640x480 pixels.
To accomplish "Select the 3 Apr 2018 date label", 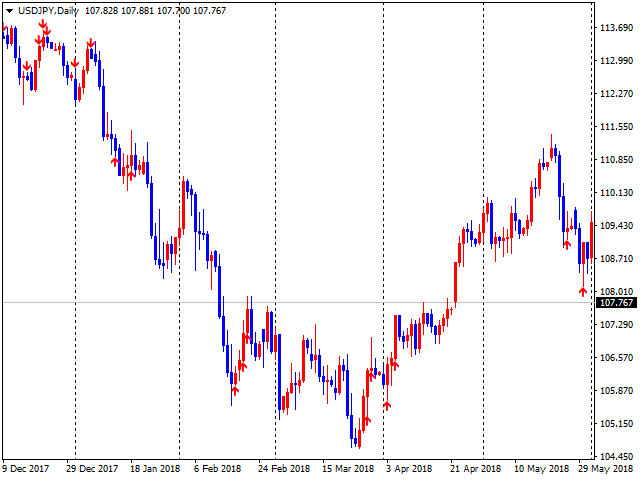I will [x=409, y=469].
